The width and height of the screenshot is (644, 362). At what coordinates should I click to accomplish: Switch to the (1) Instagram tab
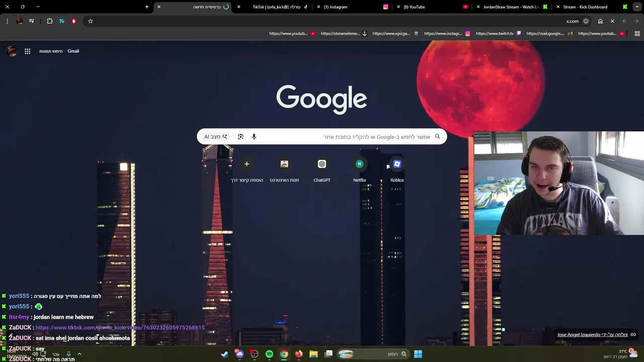354,7
